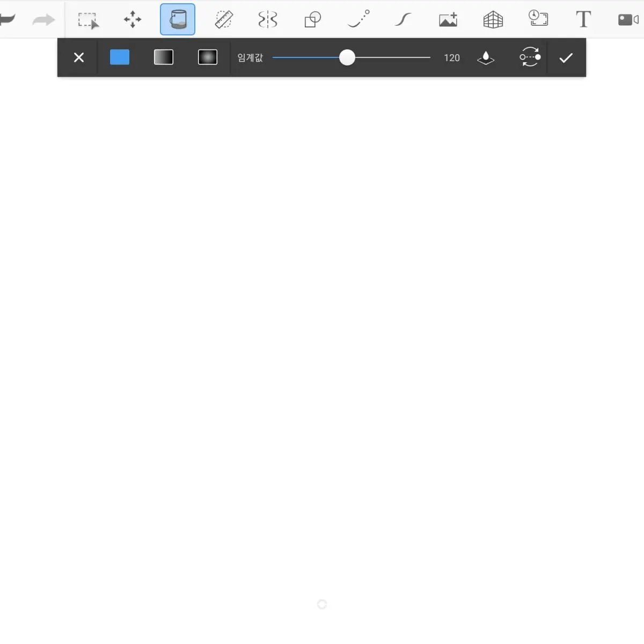Choose the radial gradient fill type
Screen dimensions: 644x644
point(208,57)
